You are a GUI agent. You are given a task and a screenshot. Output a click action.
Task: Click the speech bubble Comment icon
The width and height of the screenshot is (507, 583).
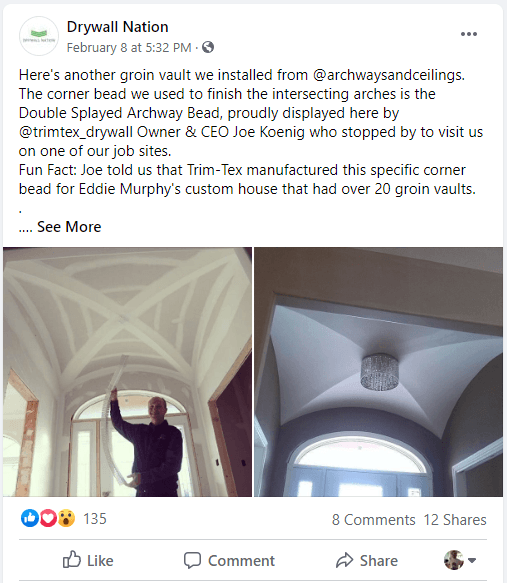point(192,560)
